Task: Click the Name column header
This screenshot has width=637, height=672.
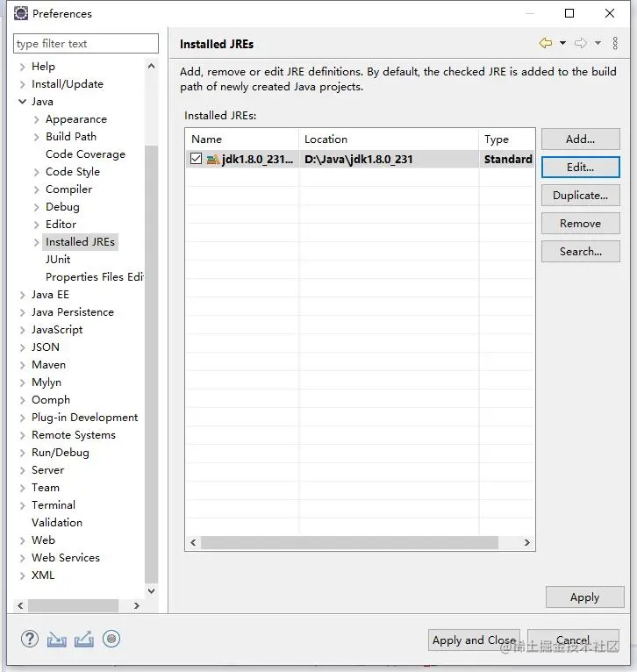Action: tap(242, 139)
